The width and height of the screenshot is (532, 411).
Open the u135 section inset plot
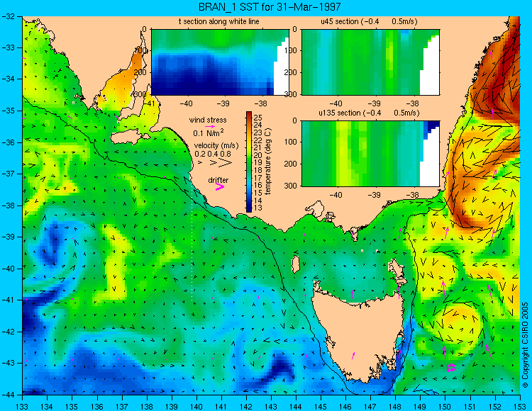370,154
